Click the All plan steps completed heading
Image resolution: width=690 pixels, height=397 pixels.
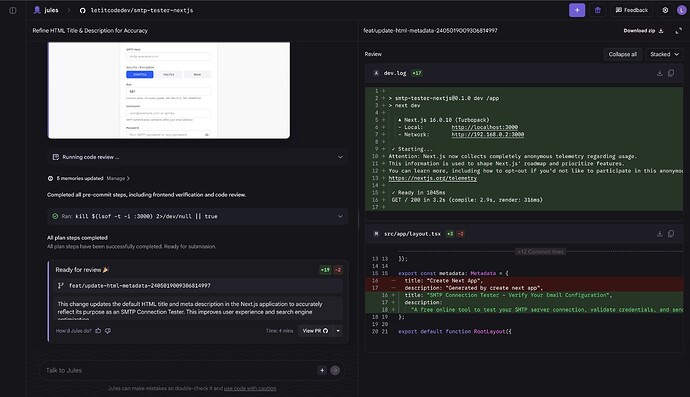pos(77,238)
